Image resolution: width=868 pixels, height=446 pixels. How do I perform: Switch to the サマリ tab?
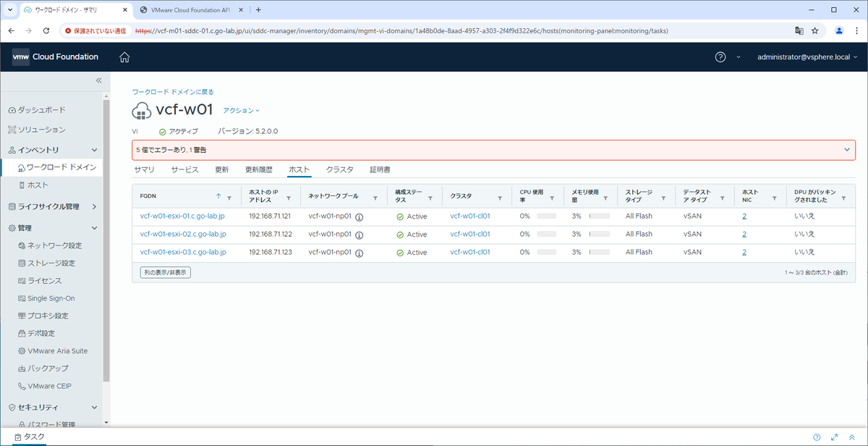coord(144,169)
